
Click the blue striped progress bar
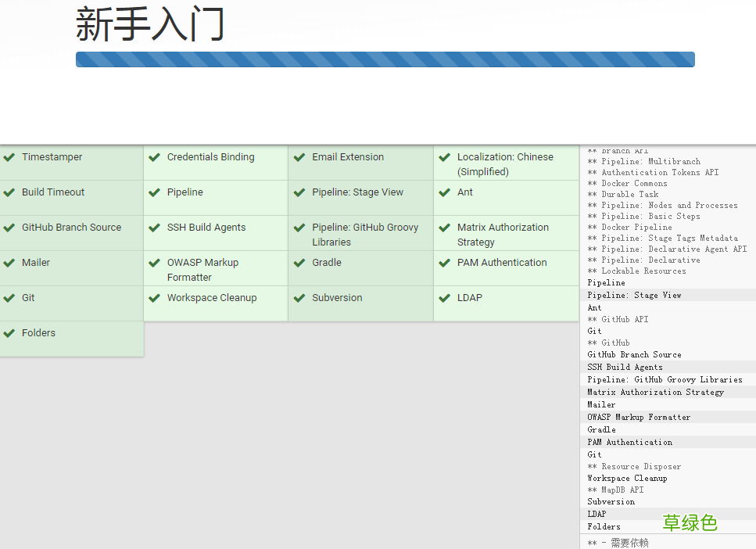385,59
